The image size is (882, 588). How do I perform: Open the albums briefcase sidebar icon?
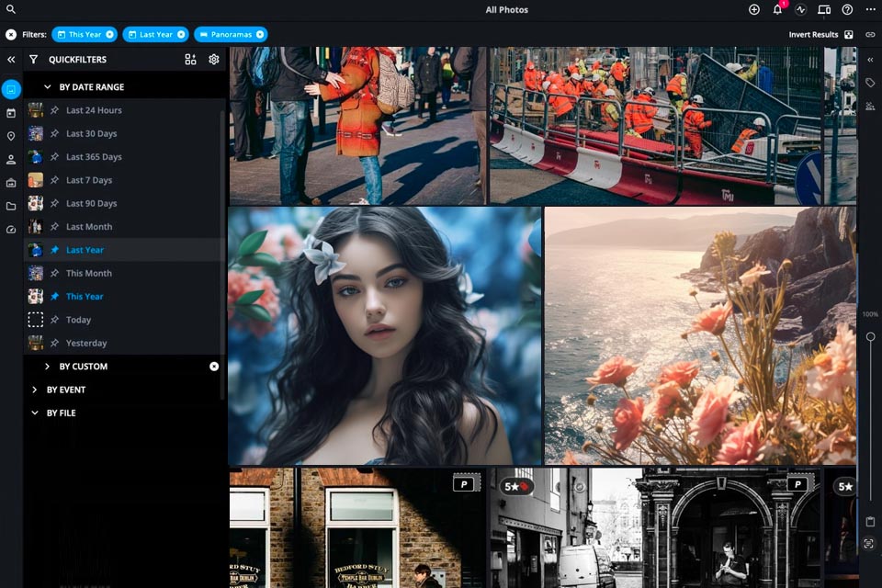click(x=11, y=183)
